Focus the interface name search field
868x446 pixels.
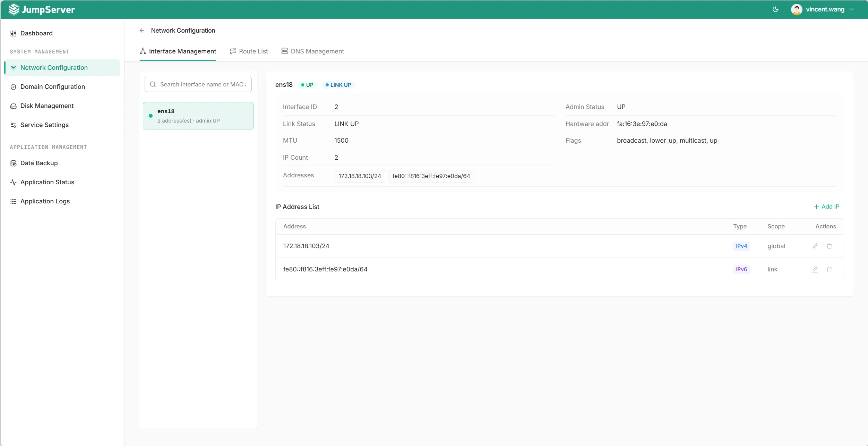point(198,84)
